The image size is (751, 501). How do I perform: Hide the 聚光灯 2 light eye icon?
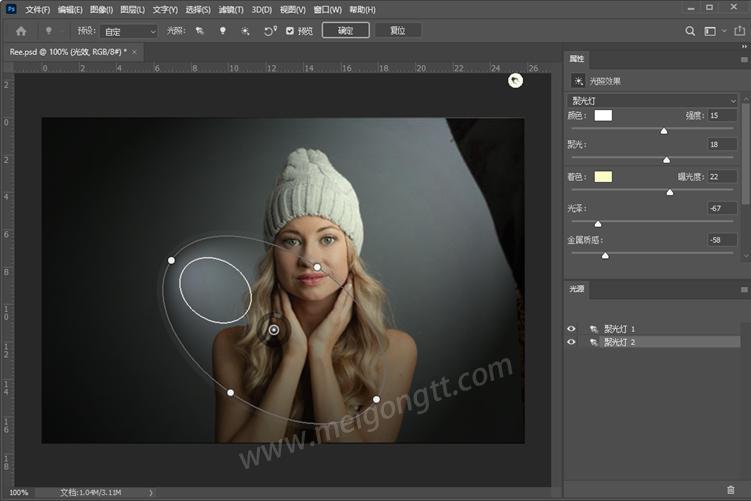point(571,342)
